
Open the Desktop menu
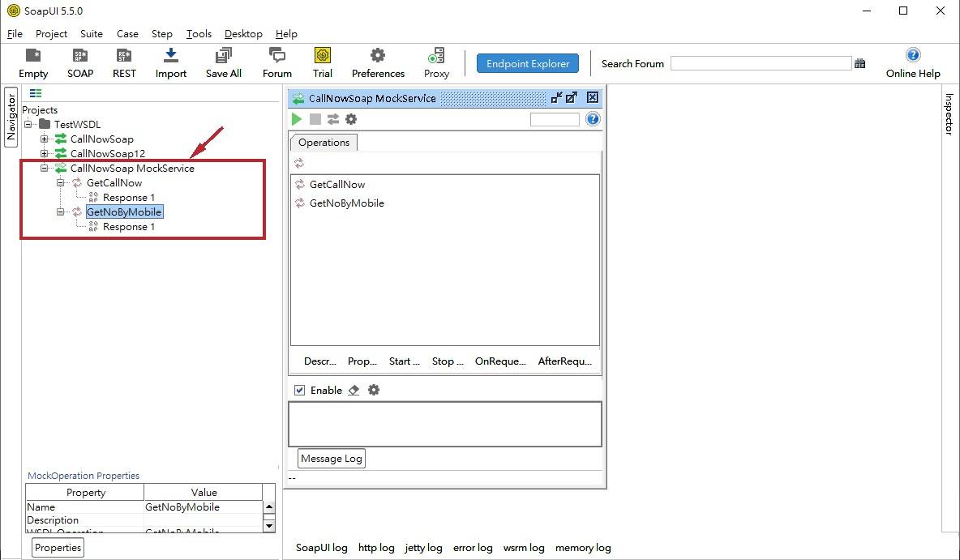243,34
